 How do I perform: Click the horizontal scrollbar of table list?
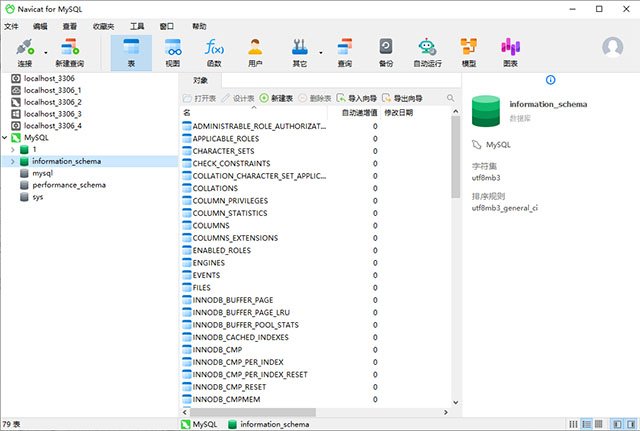click(x=253, y=412)
